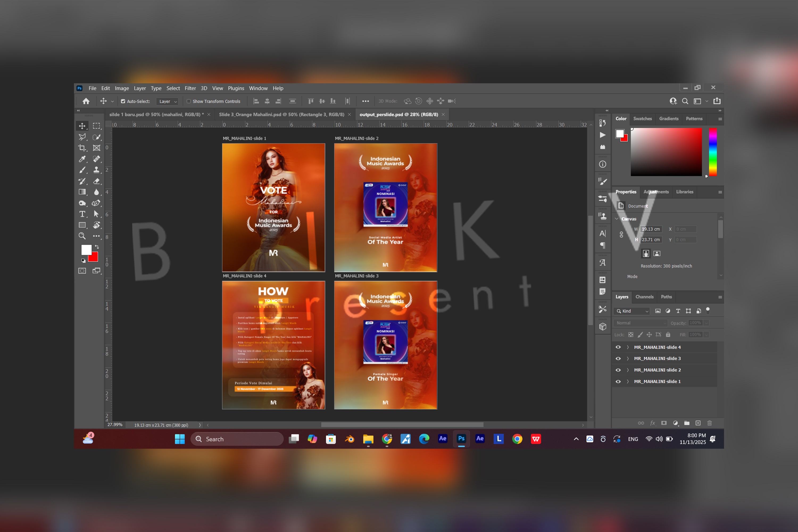Viewport: 798px width, 532px height.
Task: Select the Frame tool
Action: pyautogui.click(x=96, y=148)
